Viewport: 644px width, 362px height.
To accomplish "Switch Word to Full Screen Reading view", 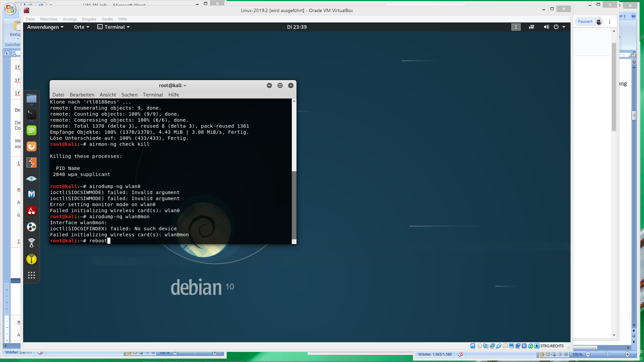I will coord(548,354).
